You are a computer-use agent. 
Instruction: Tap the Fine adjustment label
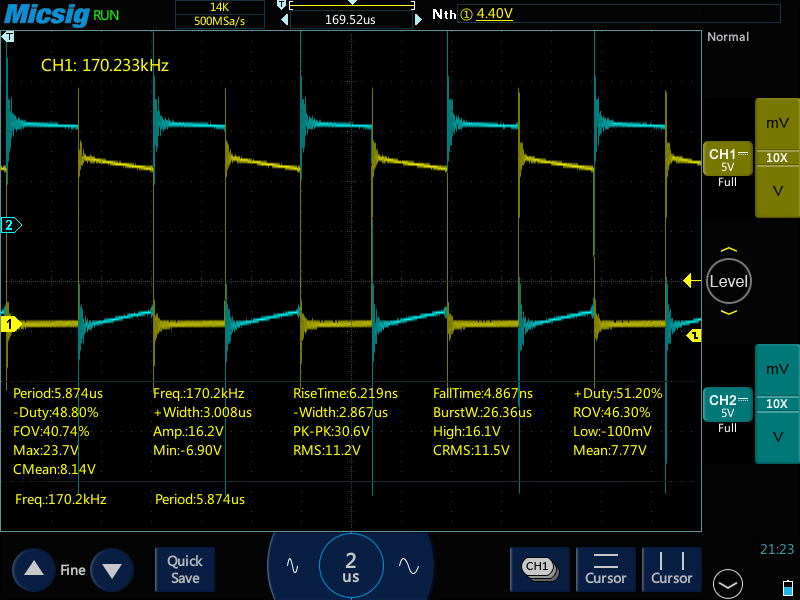pyautogui.click(x=73, y=570)
